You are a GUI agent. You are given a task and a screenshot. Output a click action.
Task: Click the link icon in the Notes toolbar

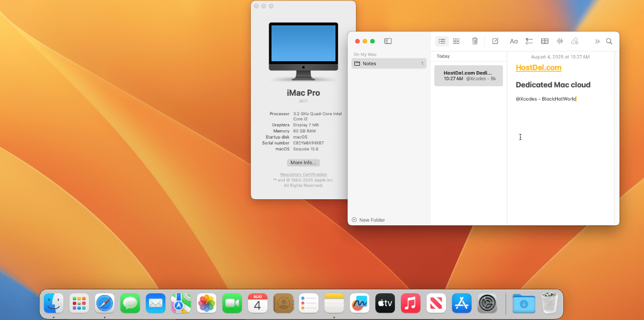(x=574, y=41)
